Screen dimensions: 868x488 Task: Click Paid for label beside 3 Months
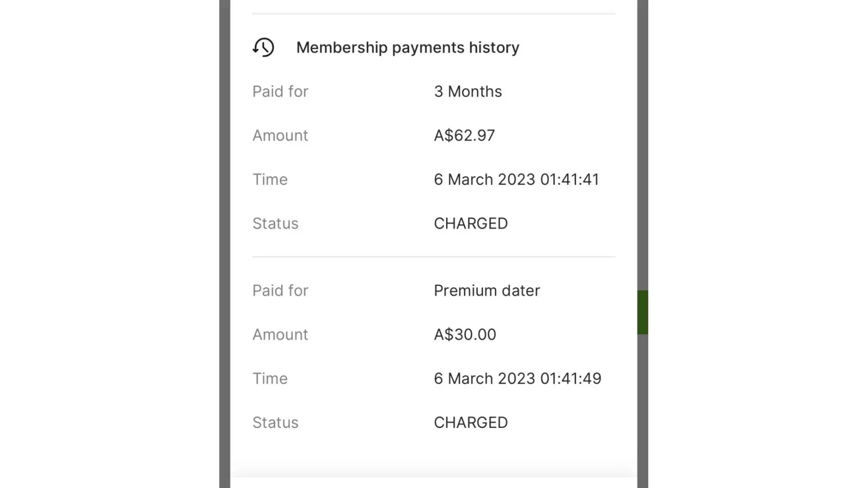click(280, 91)
